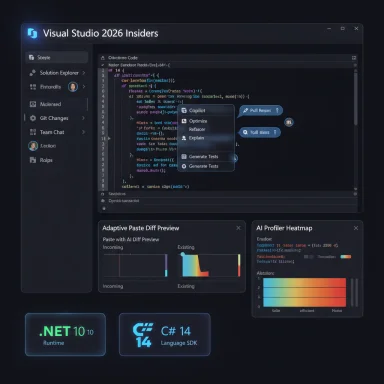384x384 pixels.
Task: Open the kebab menu on the Pull Request bubble
Action: tap(277, 110)
